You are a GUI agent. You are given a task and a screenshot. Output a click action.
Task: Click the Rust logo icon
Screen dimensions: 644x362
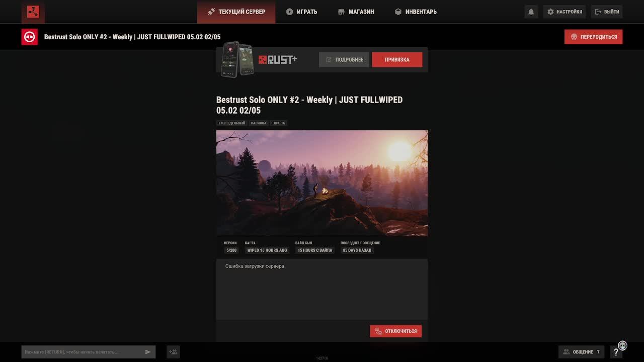click(x=33, y=12)
